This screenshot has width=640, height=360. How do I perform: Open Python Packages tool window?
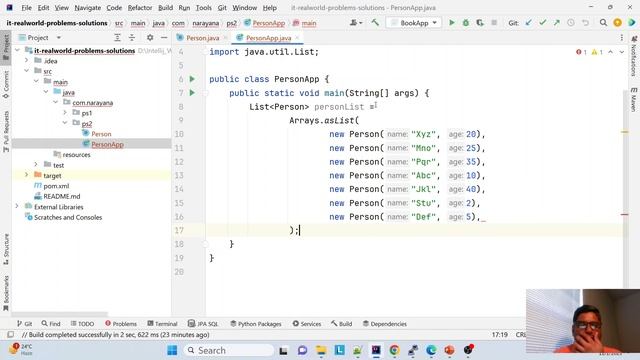click(x=256, y=324)
